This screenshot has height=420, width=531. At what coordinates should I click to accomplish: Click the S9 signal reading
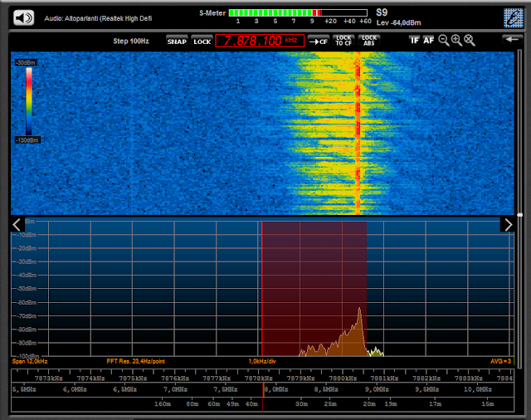click(382, 13)
